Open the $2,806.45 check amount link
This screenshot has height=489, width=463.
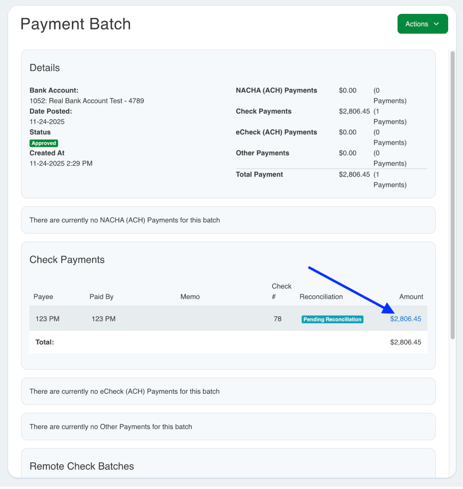405,319
